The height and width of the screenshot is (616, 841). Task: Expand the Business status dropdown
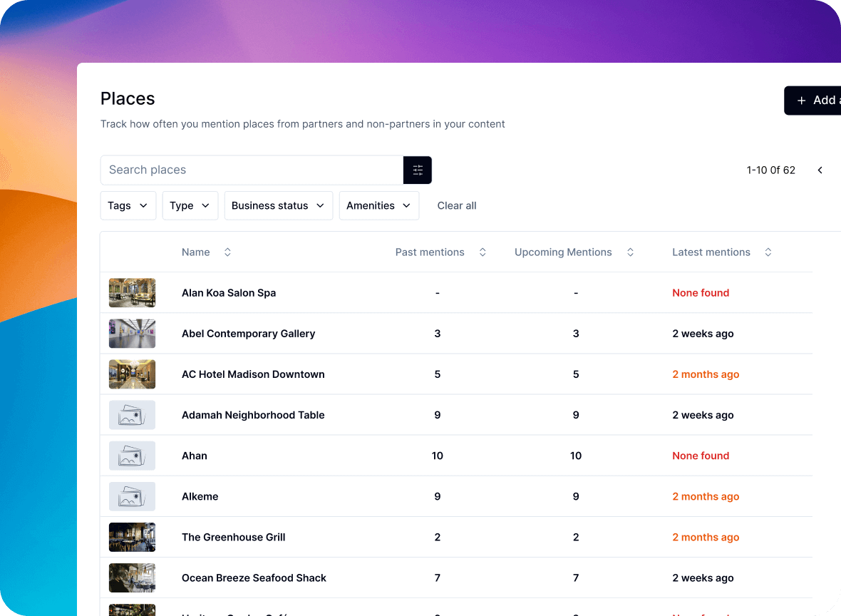(278, 205)
